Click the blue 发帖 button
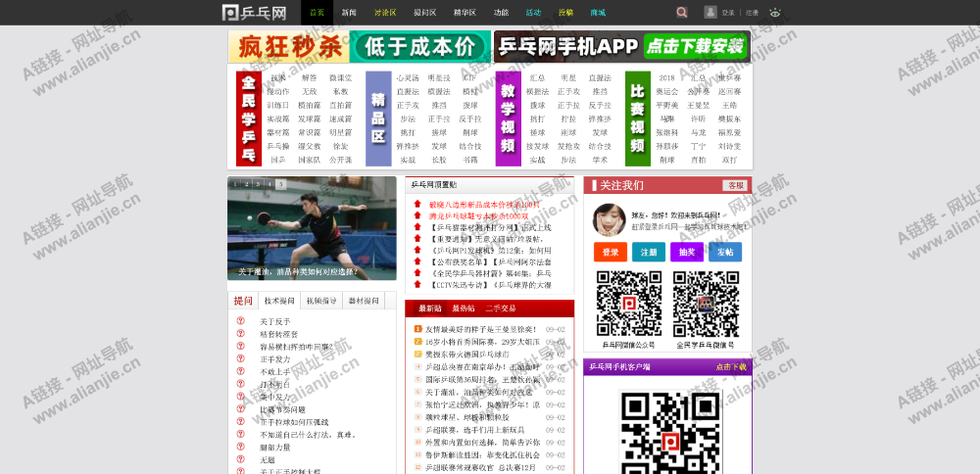The image size is (980, 474). 725,252
